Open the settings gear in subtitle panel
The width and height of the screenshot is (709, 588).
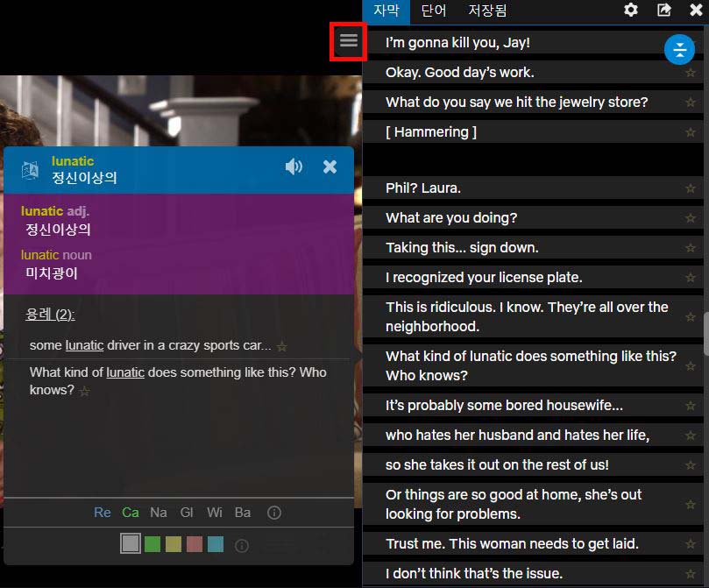point(631,10)
